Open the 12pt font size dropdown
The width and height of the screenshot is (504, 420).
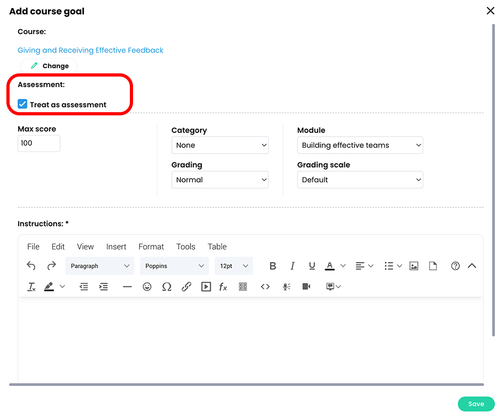234,266
